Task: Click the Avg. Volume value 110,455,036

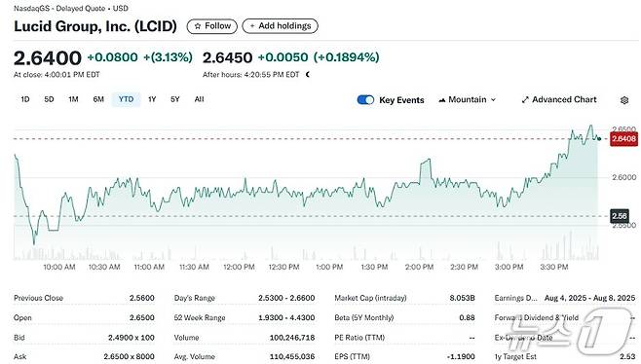Action: click(292, 356)
